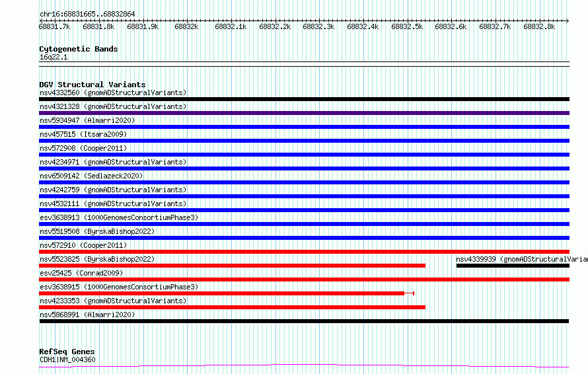This screenshot has height=374, width=588.
Task: Open the nsv5868991 (Almarri2020) label
Action: (x=87, y=315)
